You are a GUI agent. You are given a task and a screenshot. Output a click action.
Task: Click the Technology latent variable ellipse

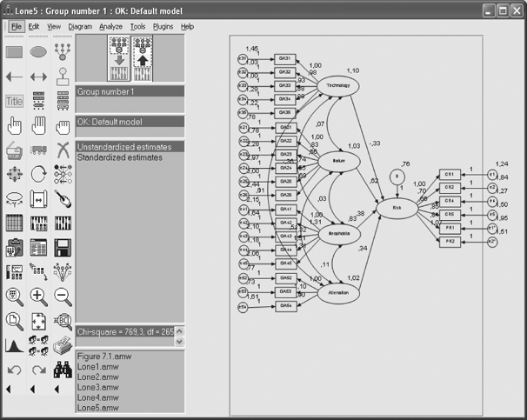pyautogui.click(x=338, y=86)
